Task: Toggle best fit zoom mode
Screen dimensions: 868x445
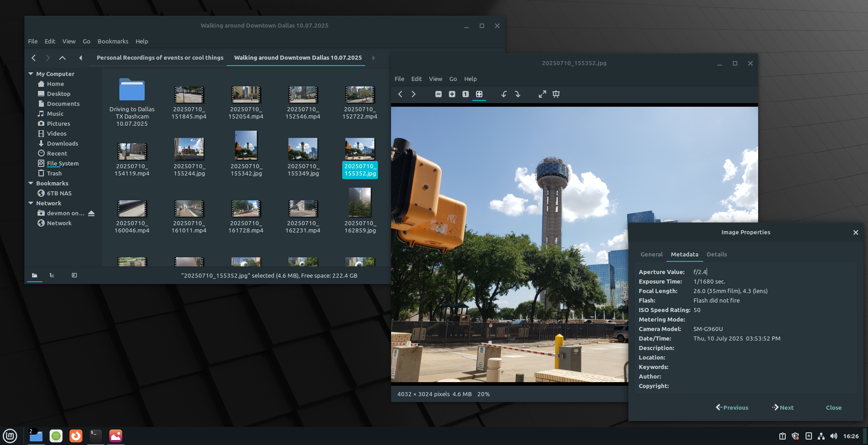Action: click(479, 94)
